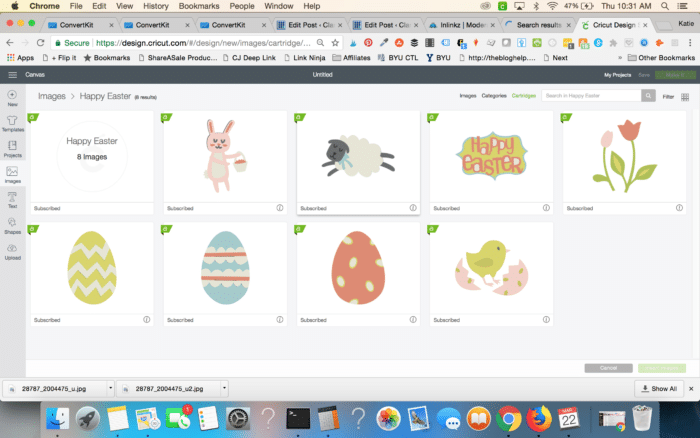
Task: Click the search magnifier button in Cricut
Action: point(648,96)
